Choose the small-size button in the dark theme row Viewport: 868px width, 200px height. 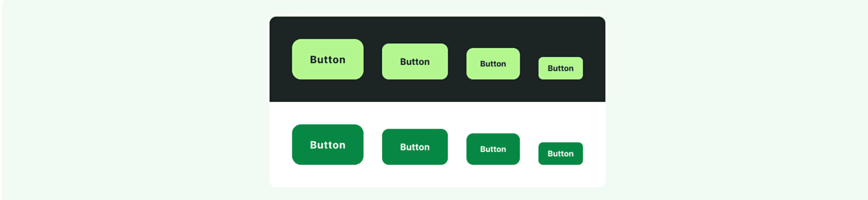pos(561,68)
